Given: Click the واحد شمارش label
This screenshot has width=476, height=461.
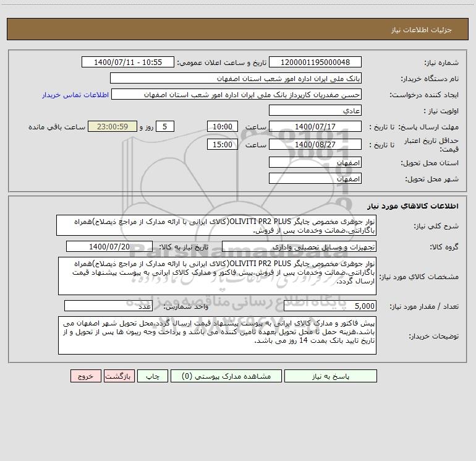Looking at the screenshot, I should pos(186,307).
